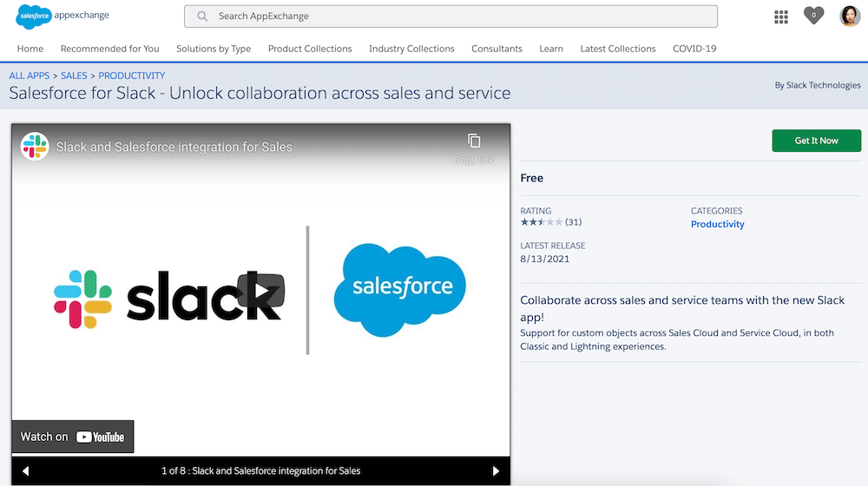Click the Get It Now button

[816, 141]
